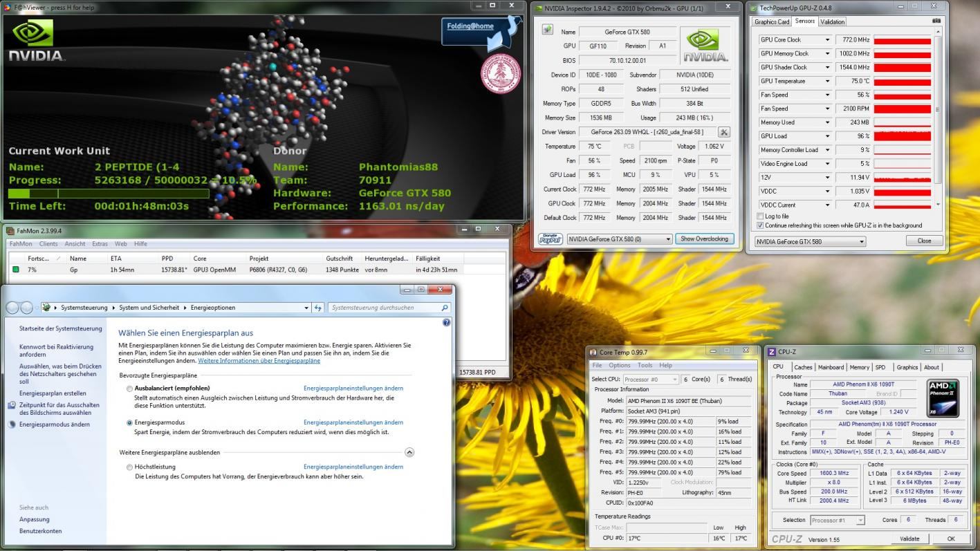This screenshot has height=551, width=980.
Task: Click the 12V sensor graph in GPU-Z
Action: click(902, 177)
